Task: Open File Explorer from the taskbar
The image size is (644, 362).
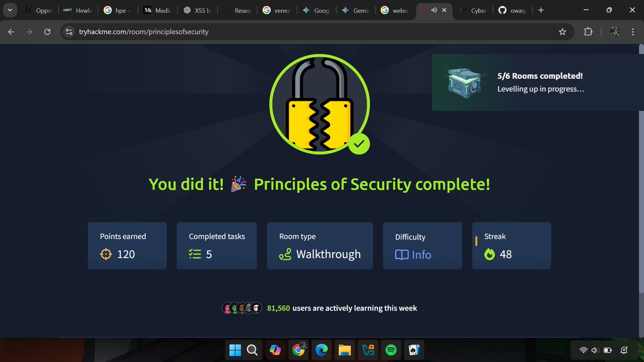Action: point(344,350)
